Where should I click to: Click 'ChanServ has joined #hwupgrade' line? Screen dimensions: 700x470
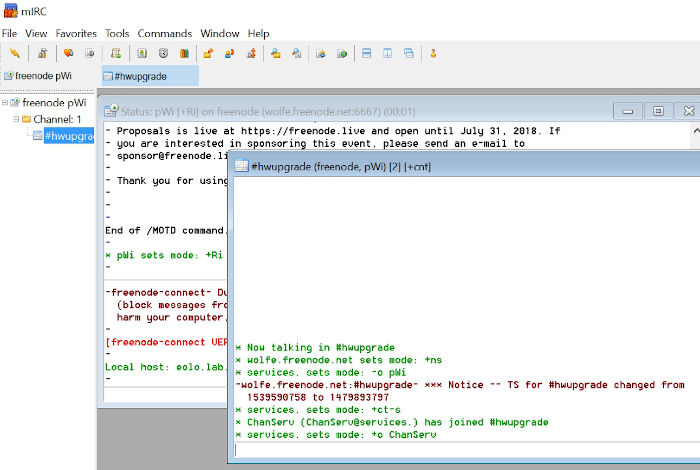[x=392, y=422]
